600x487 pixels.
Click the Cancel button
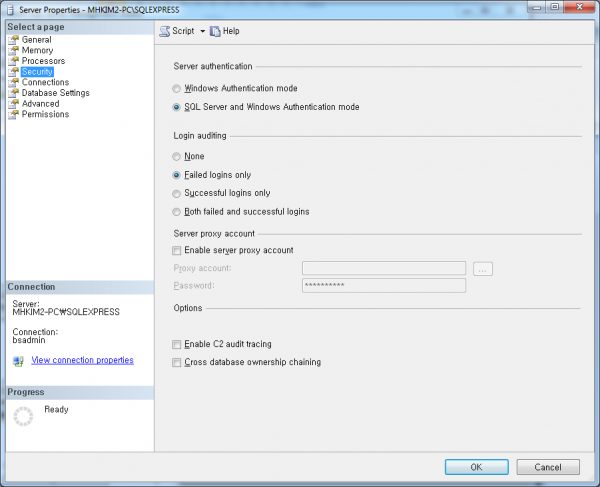click(x=547, y=466)
